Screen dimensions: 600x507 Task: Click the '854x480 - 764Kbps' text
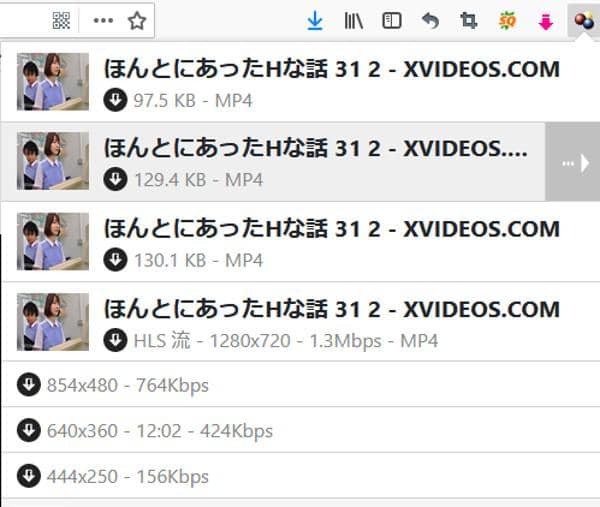[x=128, y=385]
